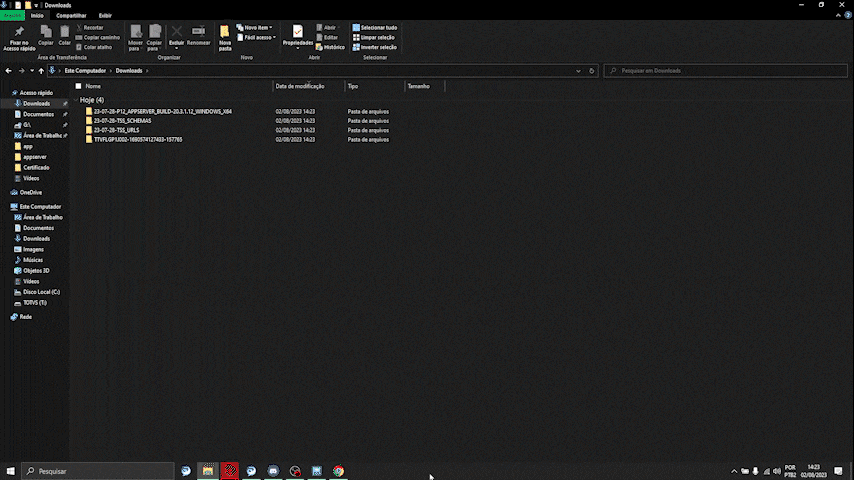
Task: Click the taskbar Pesquisar search box
Action: pyautogui.click(x=98, y=471)
